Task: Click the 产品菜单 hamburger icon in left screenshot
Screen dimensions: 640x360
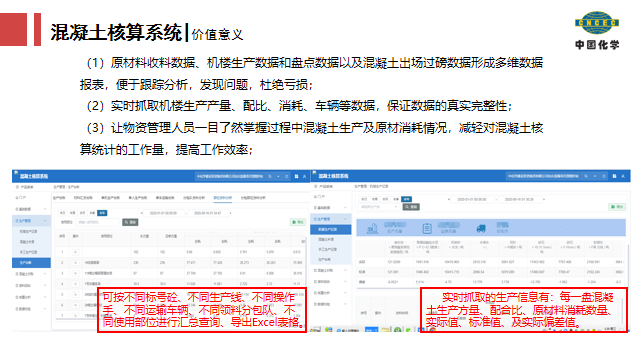Action: pos(18,187)
